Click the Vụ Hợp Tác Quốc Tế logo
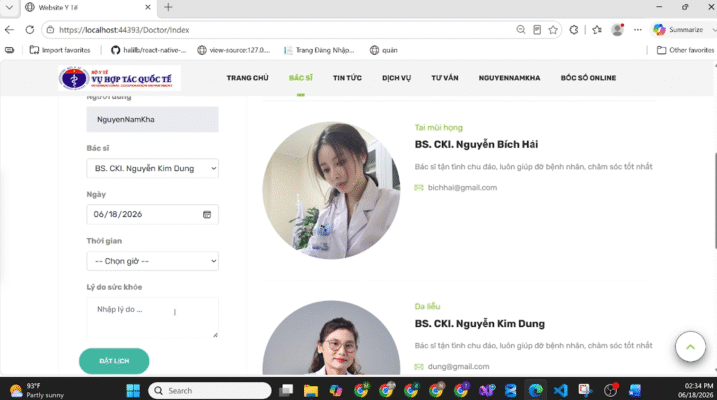 tap(119, 78)
